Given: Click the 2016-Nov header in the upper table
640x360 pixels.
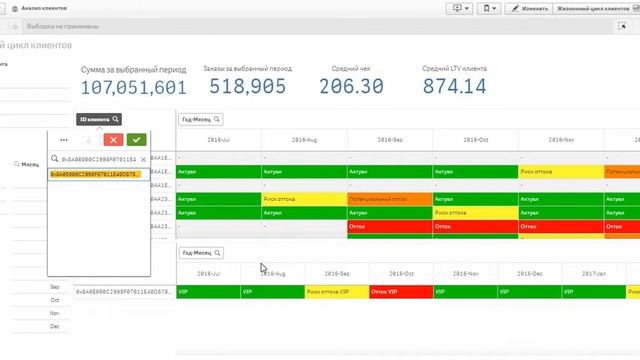Looking at the screenshot, I should pos(562,140).
